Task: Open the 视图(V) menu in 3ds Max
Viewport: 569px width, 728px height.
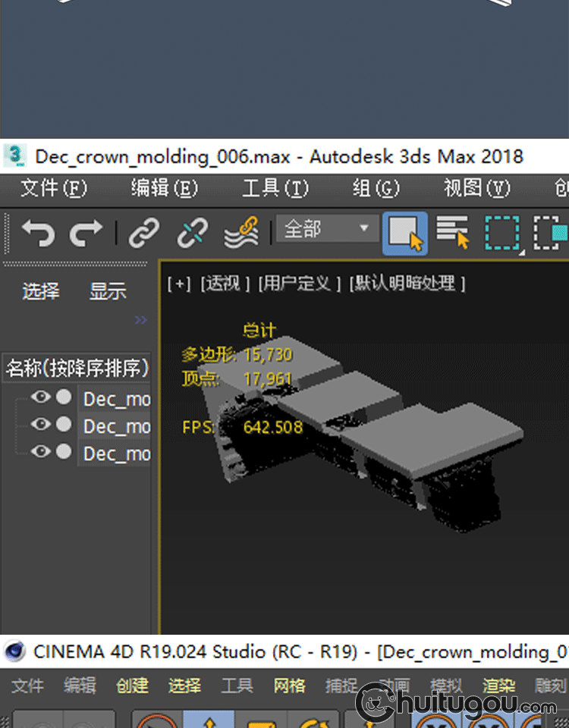Action: [x=477, y=188]
